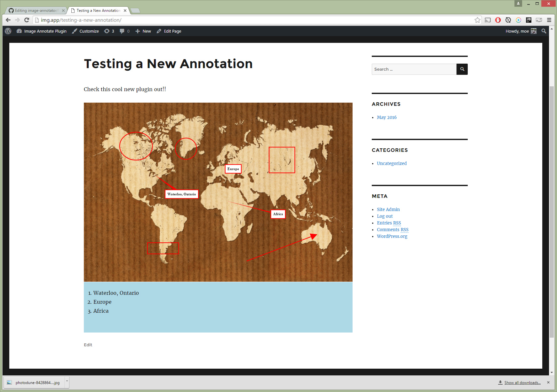Viewport: 557px width, 392px height.
Task: Click the red Opera-style extension icon
Action: pos(498,20)
